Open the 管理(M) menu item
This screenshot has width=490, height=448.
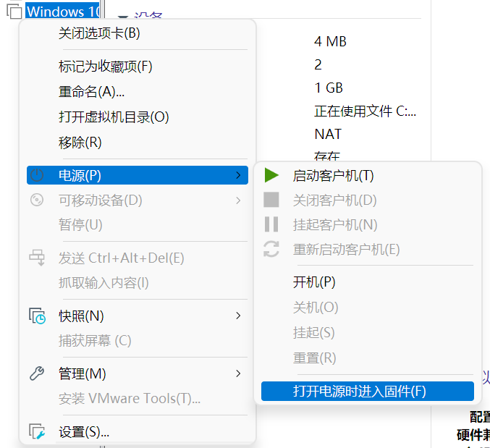click(x=138, y=373)
